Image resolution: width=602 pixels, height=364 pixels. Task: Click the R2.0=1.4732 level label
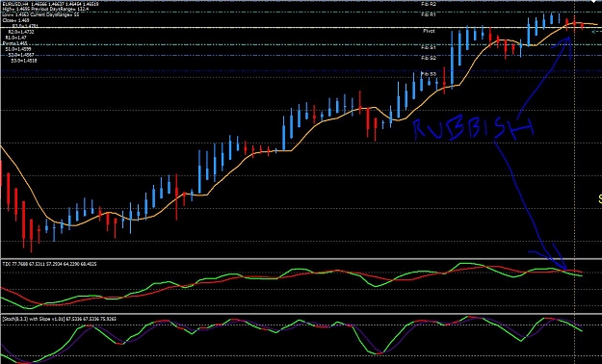click(x=21, y=32)
